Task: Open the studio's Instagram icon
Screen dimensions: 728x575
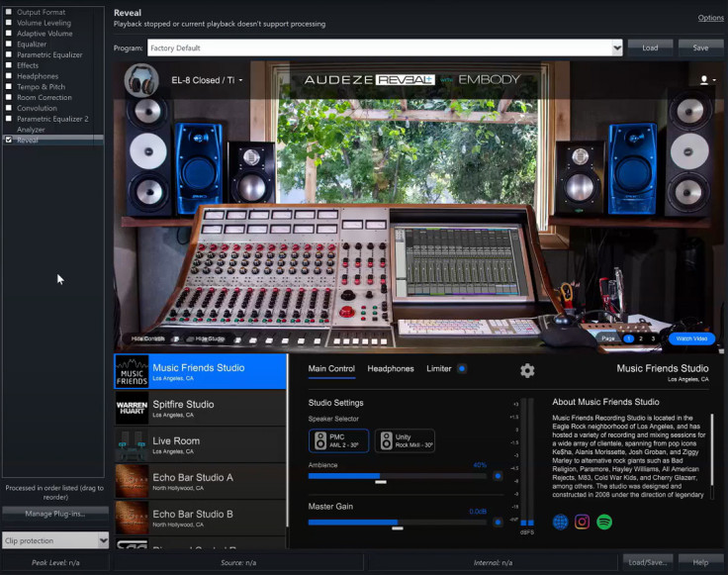Action: 582,522
